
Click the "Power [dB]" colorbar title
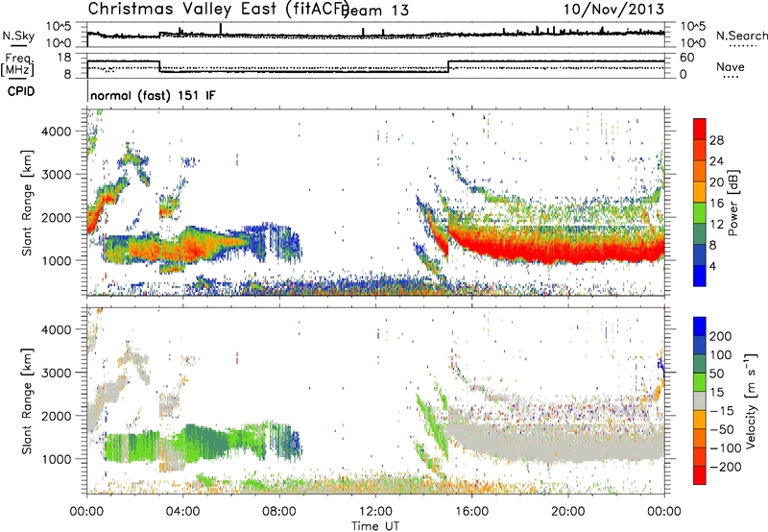[733, 203]
